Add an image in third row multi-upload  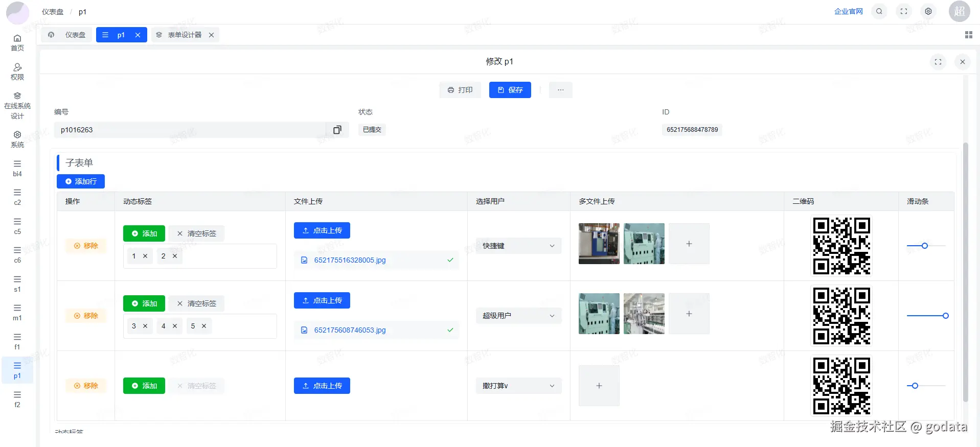click(x=599, y=386)
